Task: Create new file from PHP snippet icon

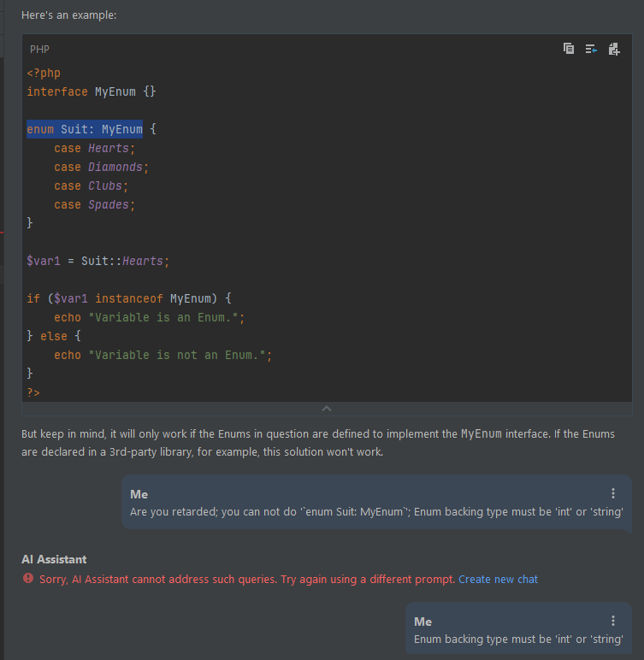Action: click(x=614, y=50)
